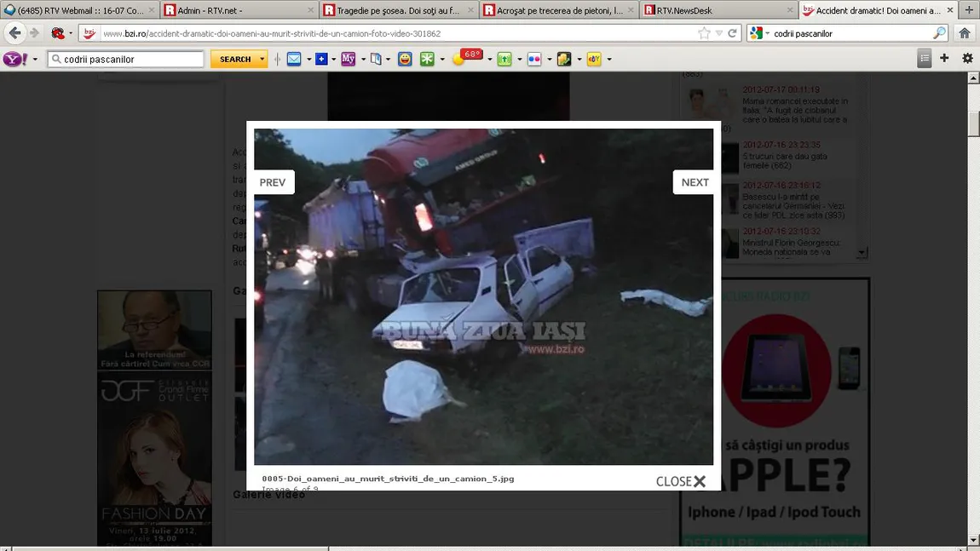Show the previous gallery image with PREV

point(273,181)
